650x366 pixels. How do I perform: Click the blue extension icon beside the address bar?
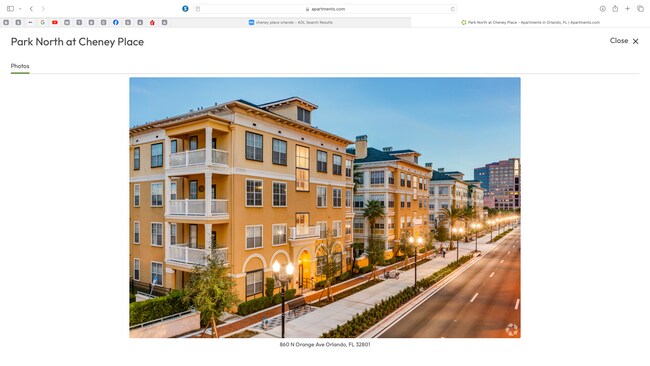185,9
